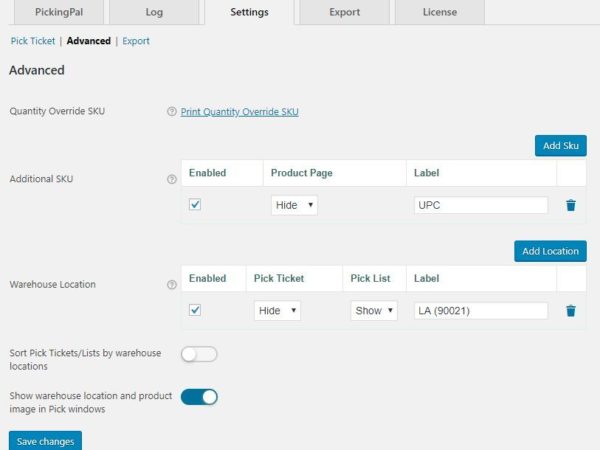The width and height of the screenshot is (600, 450).
Task: Click the UPC label input field
Action: pyautogui.click(x=480, y=205)
